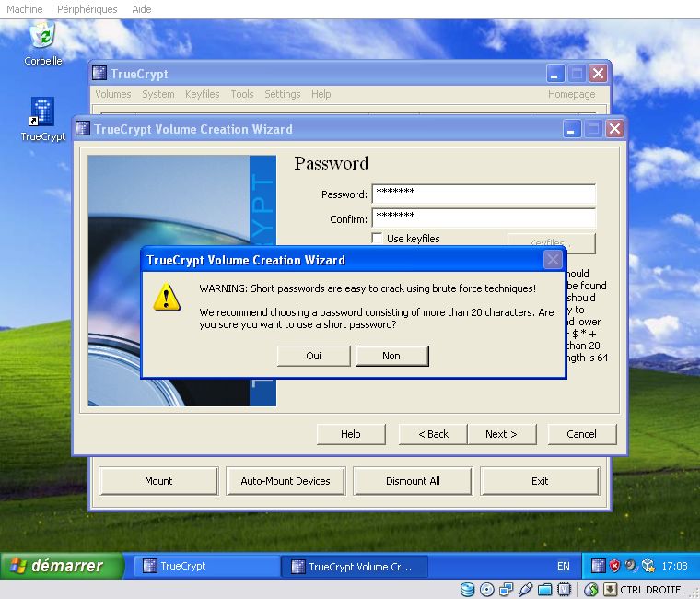Screen dimensions: 700x599
Task: Click the Mount button in TrueCrypt window
Action: (158, 481)
